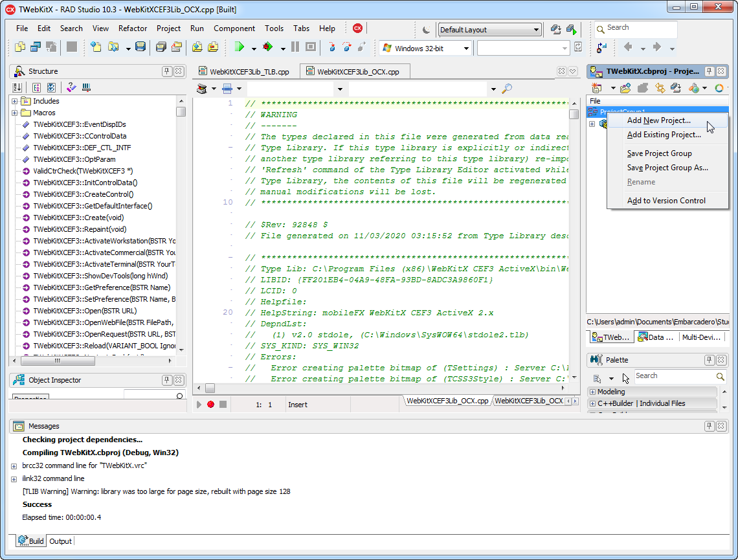
Task: Click the Set Debug Desktop icon
Action: point(572,30)
